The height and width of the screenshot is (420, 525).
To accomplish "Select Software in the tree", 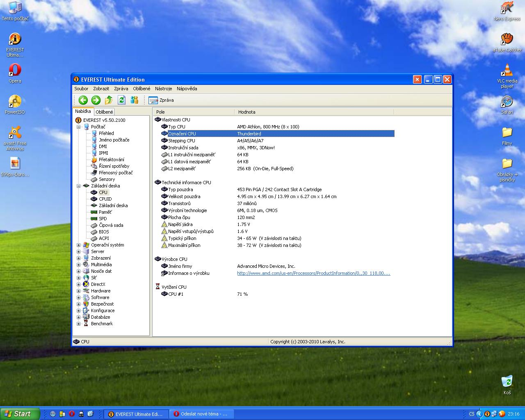I will [100, 297].
